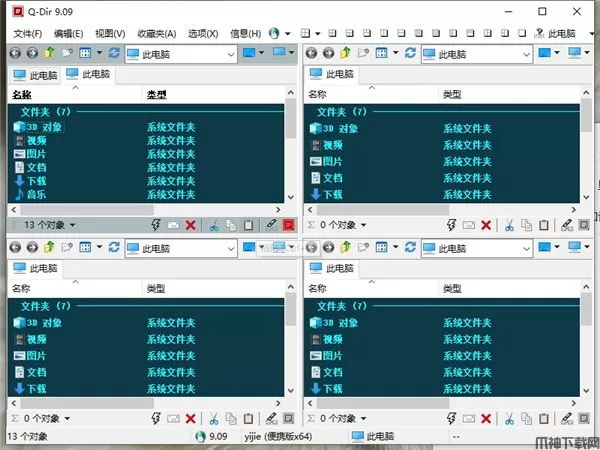Go up one level in top-right pane
The width and height of the screenshot is (600, 450).
[x=346, y=52]
